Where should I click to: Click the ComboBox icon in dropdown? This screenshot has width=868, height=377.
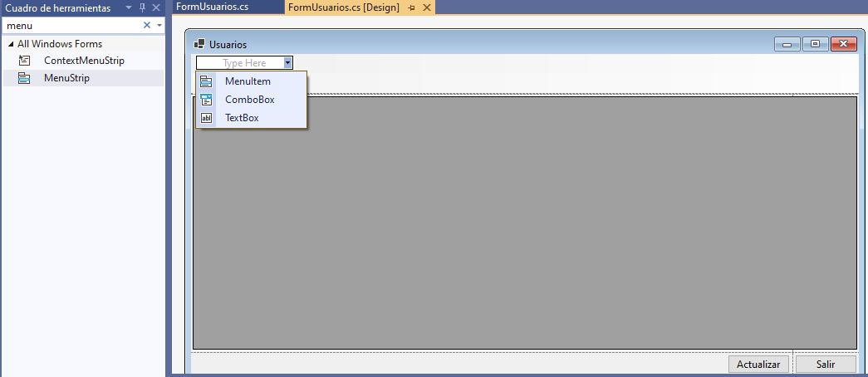(206, 100)
